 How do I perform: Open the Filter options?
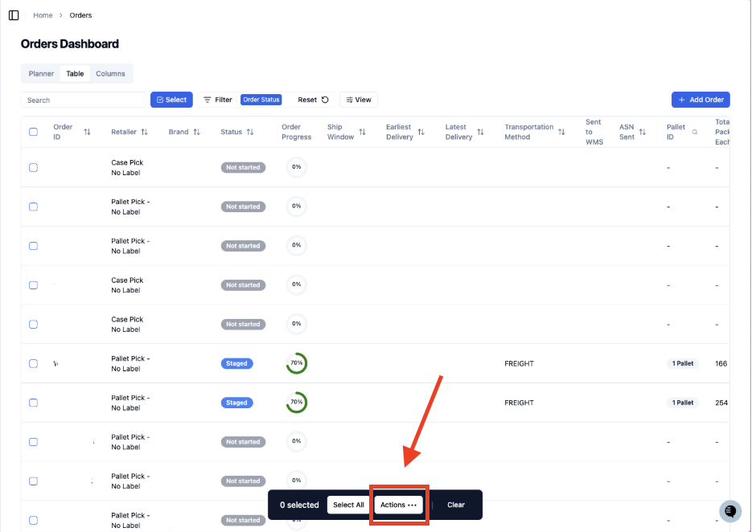tap(218, 100)
